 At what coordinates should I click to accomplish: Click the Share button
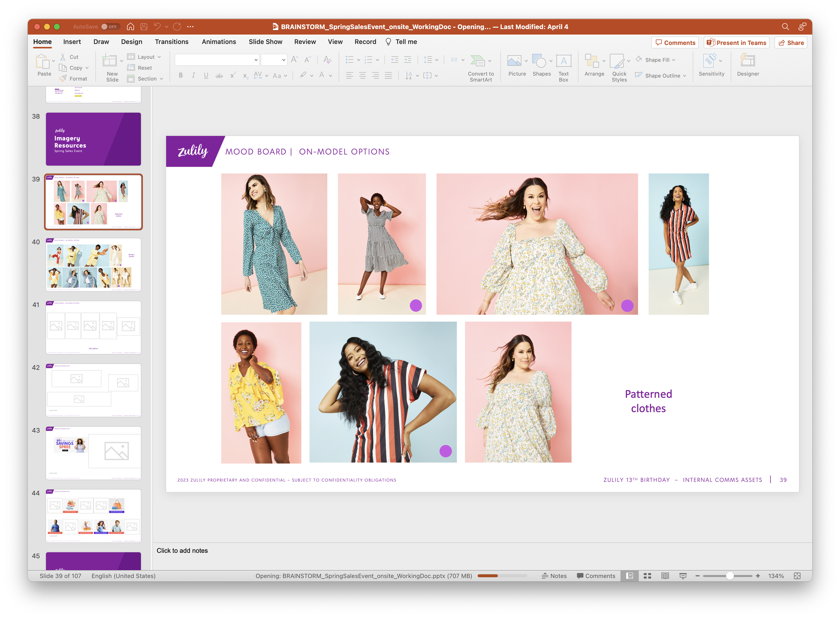(x=791, y=43)
